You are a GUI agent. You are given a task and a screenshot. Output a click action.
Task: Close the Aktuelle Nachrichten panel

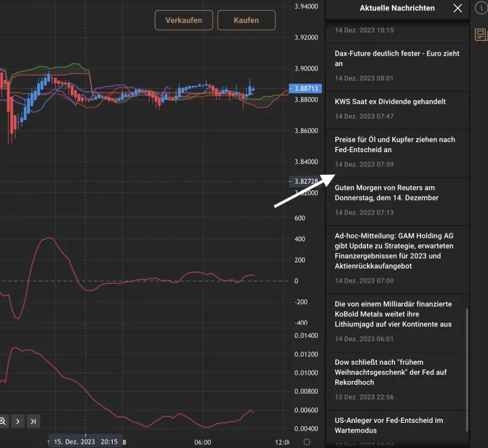coord(458,8)
